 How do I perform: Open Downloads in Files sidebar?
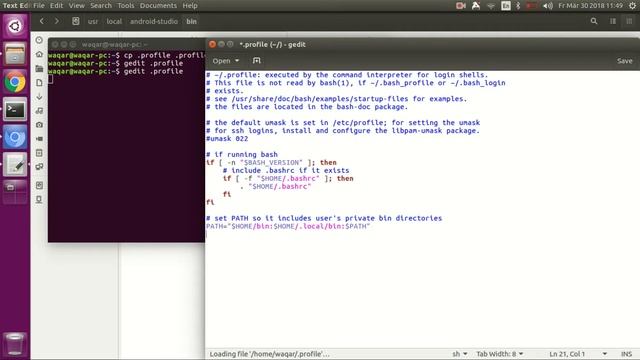tap(39, 97)
